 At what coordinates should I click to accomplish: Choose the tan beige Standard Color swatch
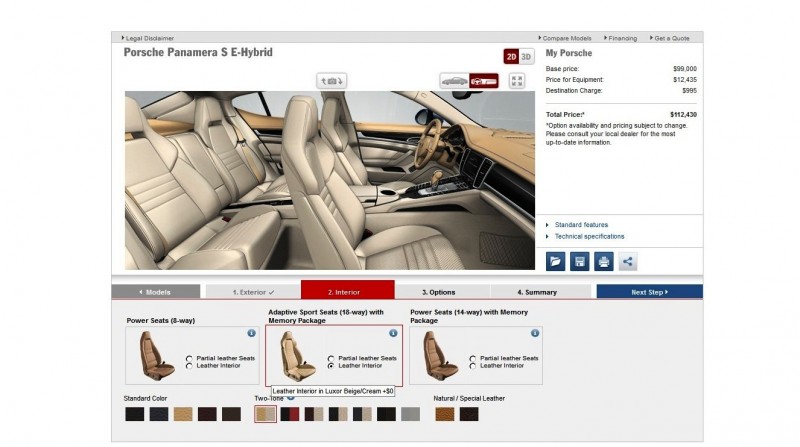coord(183,414)
